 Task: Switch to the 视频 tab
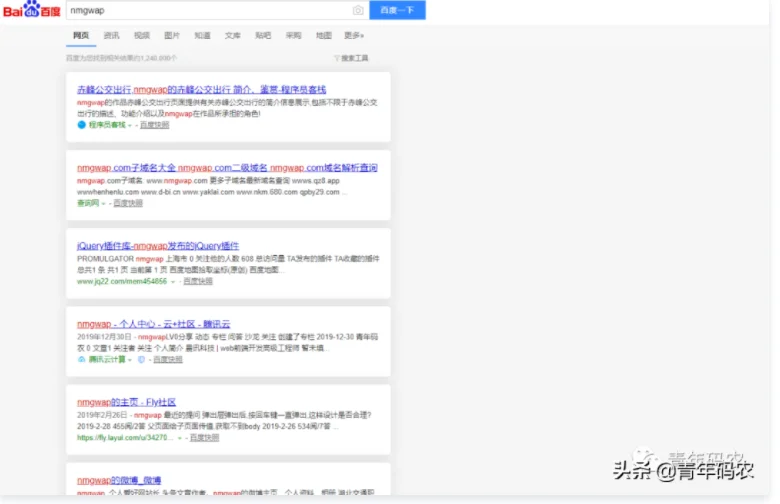142,35
